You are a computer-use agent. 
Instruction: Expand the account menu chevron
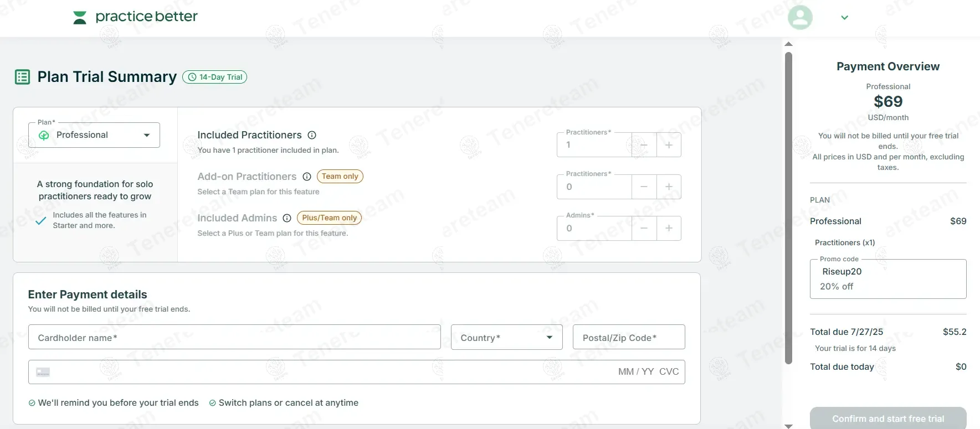click(x=844, y=18)
